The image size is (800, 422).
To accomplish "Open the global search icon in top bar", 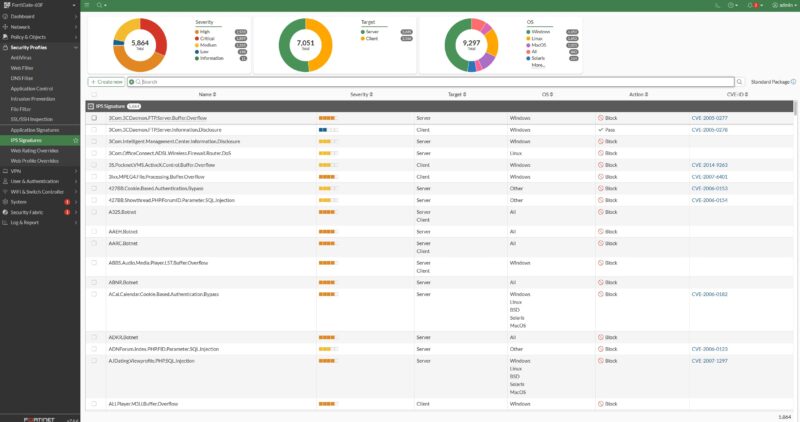I will pos(99,5).
